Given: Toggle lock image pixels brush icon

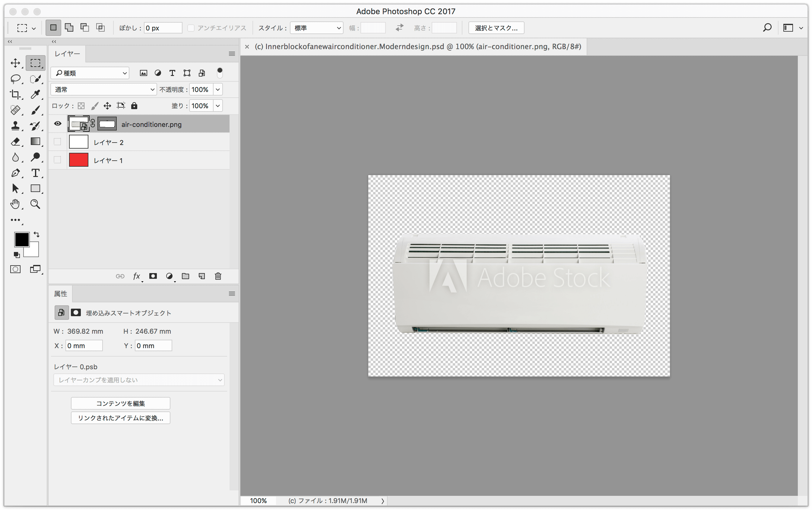Looking at the screenshot, I should click(95, 106).
